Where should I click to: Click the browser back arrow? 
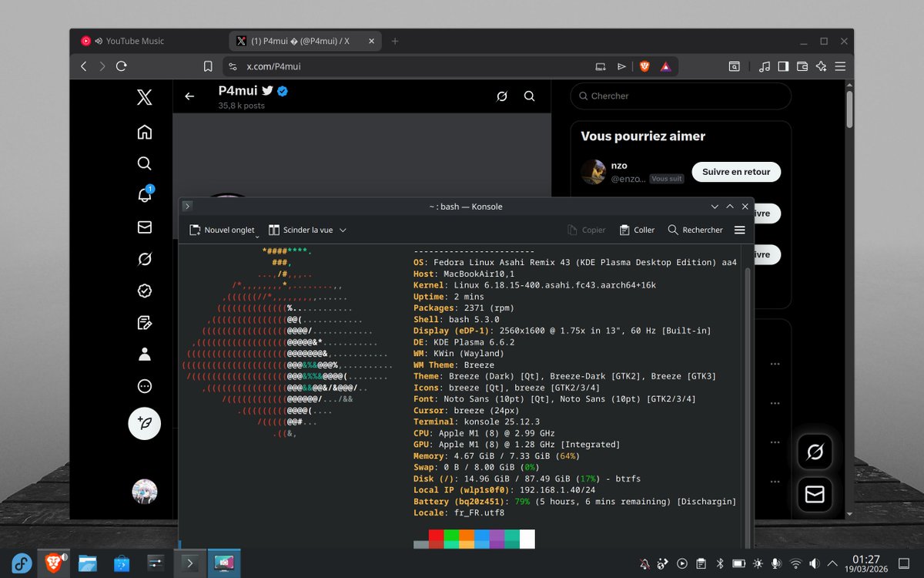click(84, 66)
